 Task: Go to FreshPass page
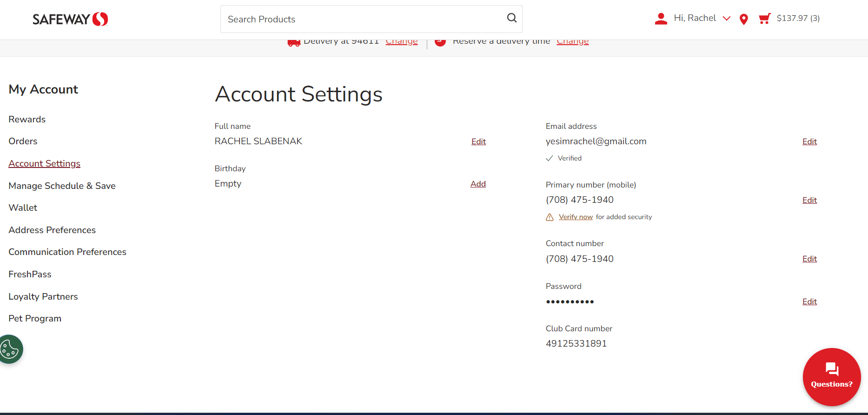click(30, 274)
